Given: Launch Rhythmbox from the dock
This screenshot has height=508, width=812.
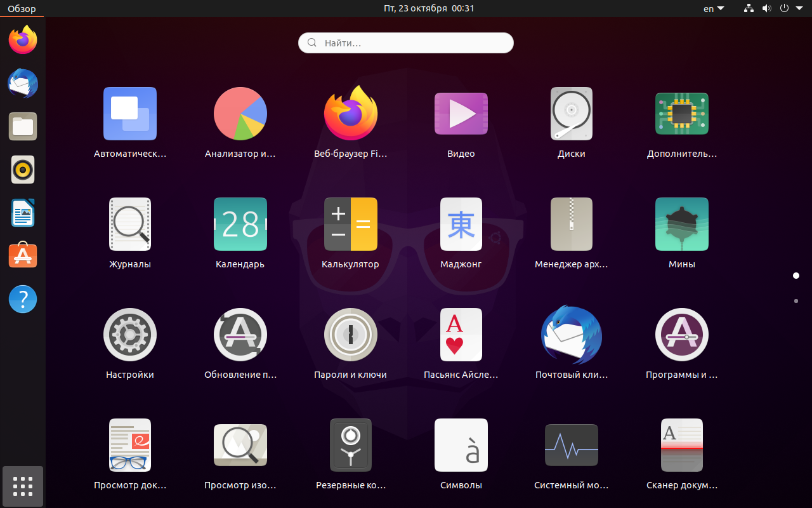Looking at the screenshot, I should point(23,170).
